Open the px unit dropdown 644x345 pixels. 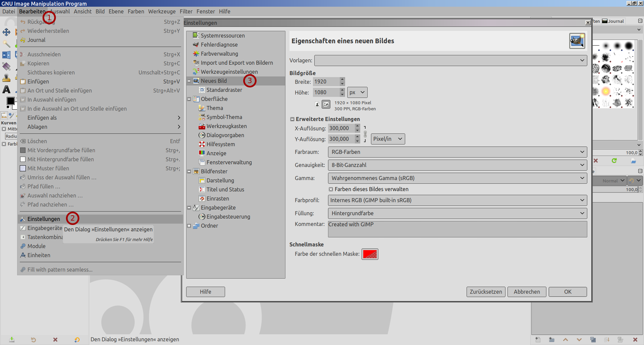[357, 93]
